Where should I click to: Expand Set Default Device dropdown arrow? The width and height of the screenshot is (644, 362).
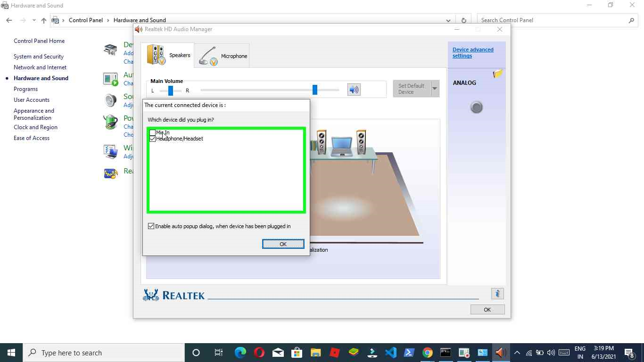[435, 89]
